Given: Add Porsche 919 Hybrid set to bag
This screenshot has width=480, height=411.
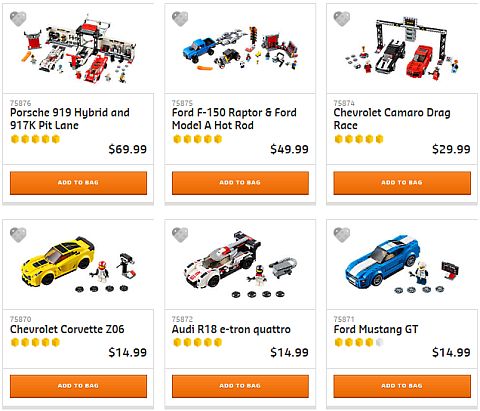Looking at the screenshot, I should [78, 183].
